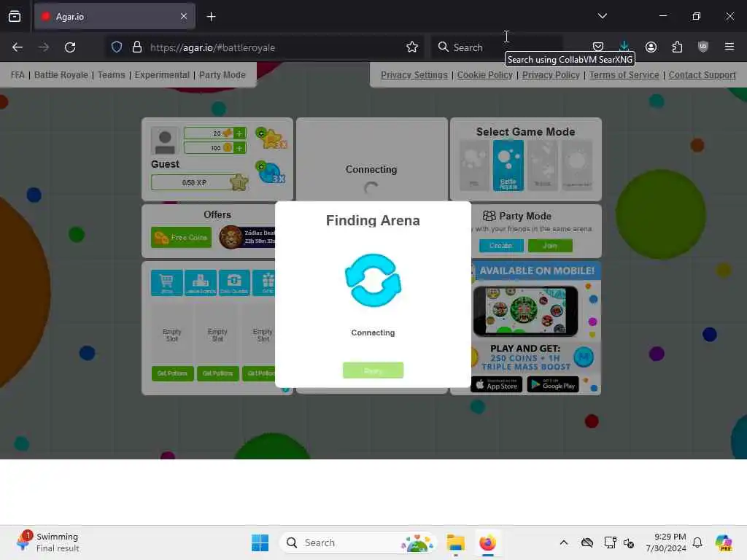This screenshot has height=560, width=747.
Task: Reload the current page
Action: [70, 47]
